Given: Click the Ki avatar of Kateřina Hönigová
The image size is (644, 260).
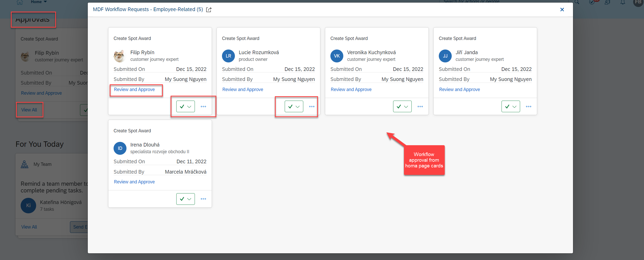Looking at the screenshot, I should point(28,206).
